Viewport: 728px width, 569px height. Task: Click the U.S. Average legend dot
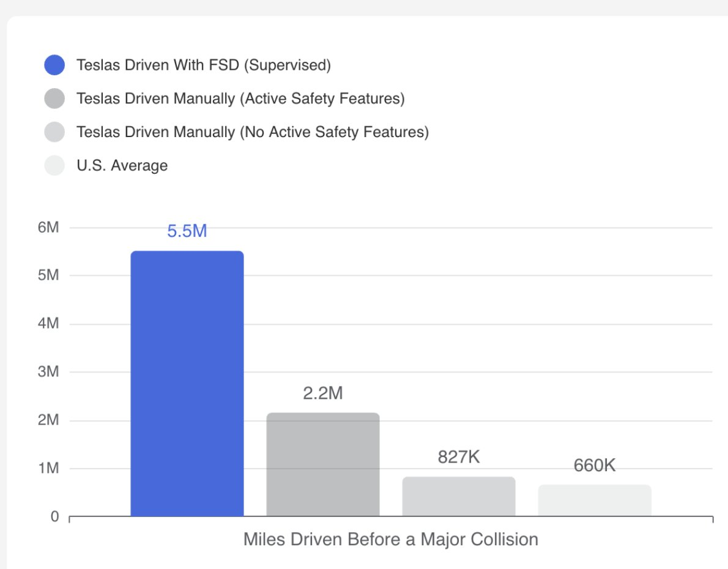coord(54,165)
